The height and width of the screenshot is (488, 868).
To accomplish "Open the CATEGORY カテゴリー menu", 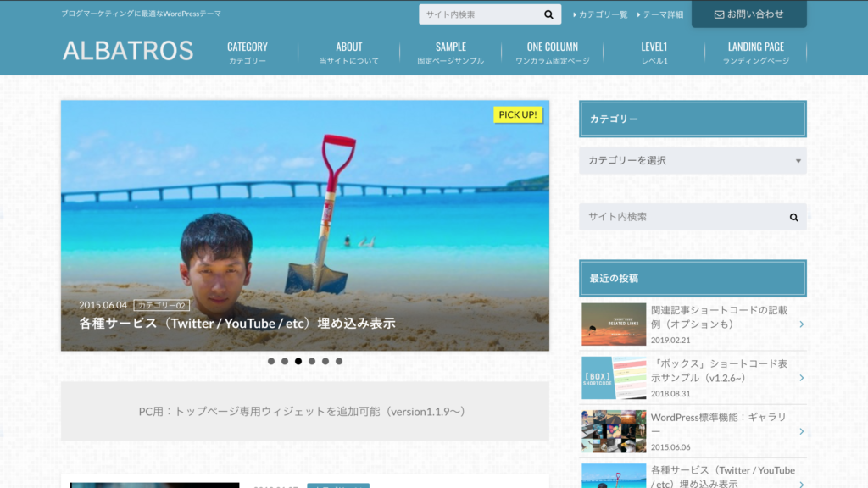I will click(248, 53).
